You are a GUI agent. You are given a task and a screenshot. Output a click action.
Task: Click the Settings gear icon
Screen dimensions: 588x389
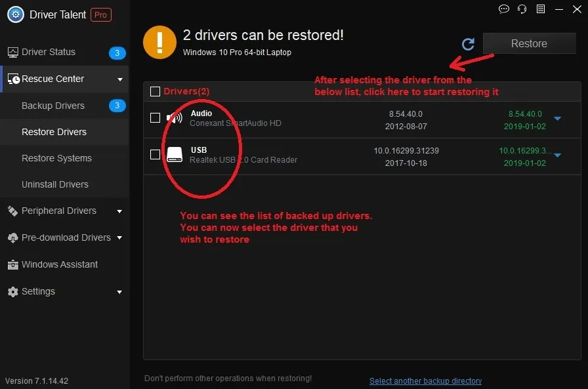point(12,291)
